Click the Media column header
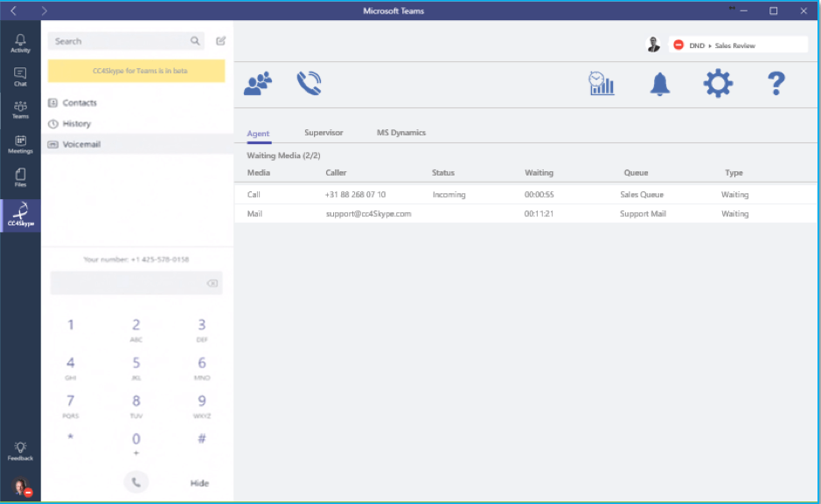 coord(259,173)
